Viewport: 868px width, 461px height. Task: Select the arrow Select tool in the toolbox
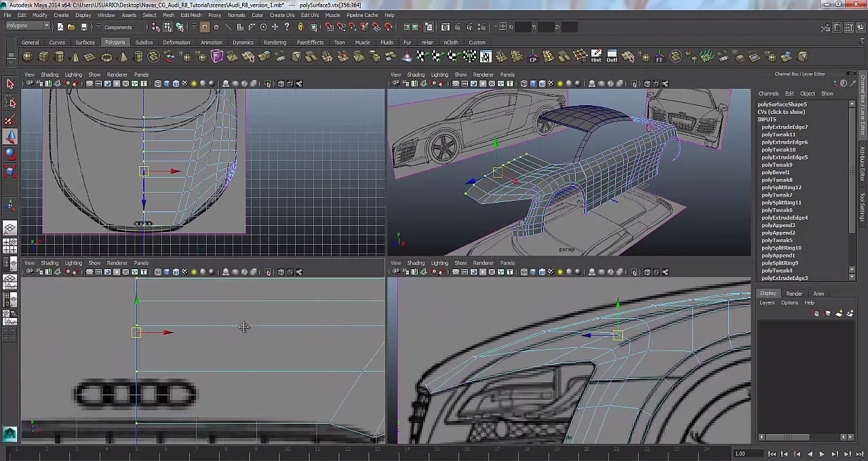pos(10,84)
